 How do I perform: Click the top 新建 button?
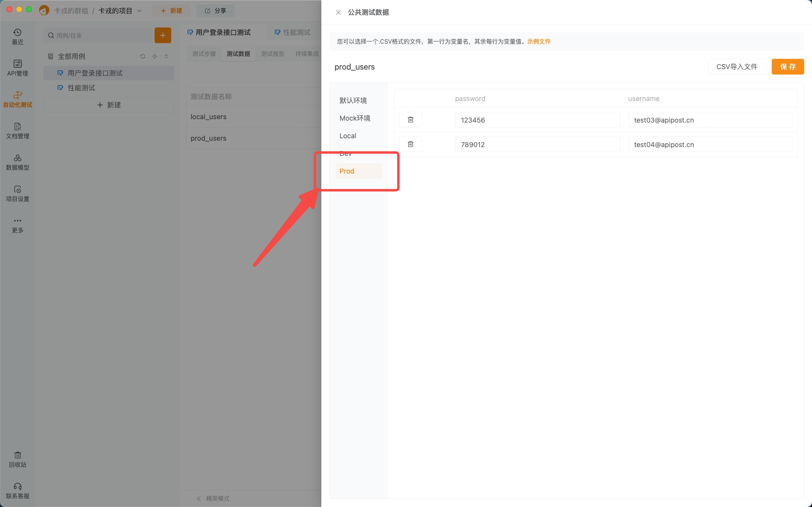coord(171,10)
